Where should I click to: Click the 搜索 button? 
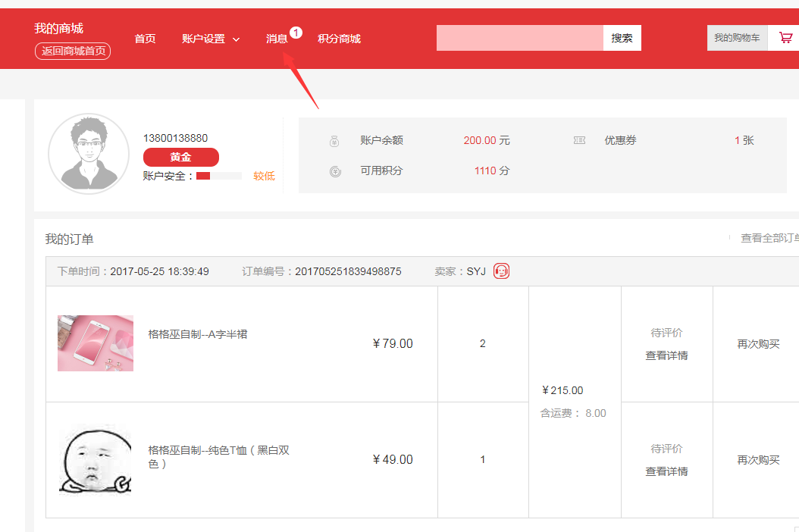pyautogui.click(x=622, y=38)
